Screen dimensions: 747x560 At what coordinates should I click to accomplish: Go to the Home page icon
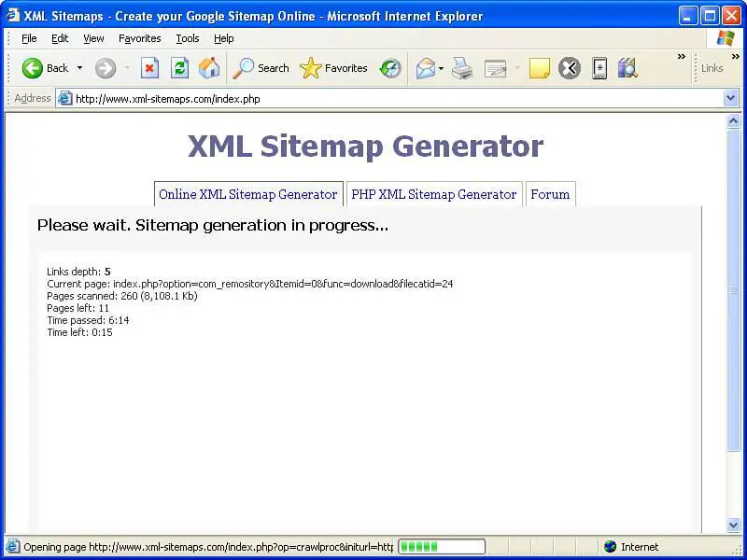coord(209,68)
